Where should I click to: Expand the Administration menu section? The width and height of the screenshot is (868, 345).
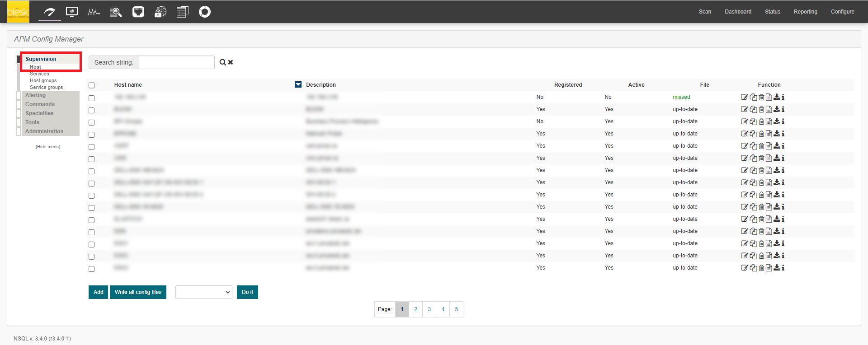44,131
